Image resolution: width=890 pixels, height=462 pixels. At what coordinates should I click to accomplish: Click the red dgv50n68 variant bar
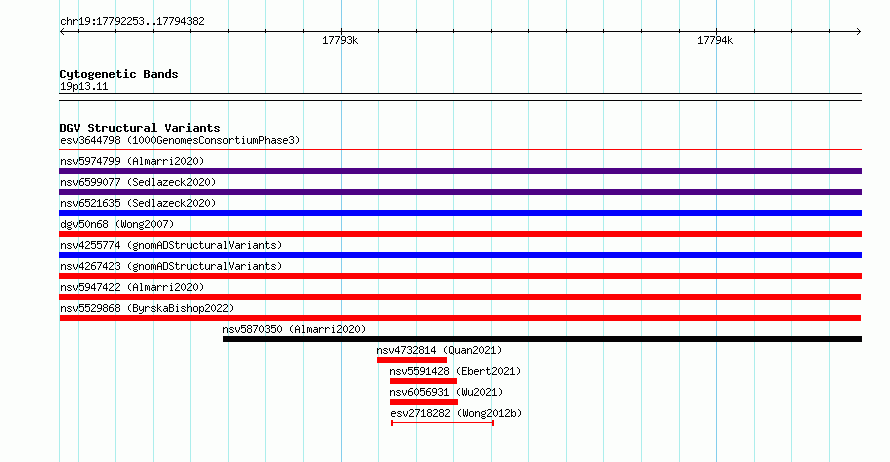[460, 234]
